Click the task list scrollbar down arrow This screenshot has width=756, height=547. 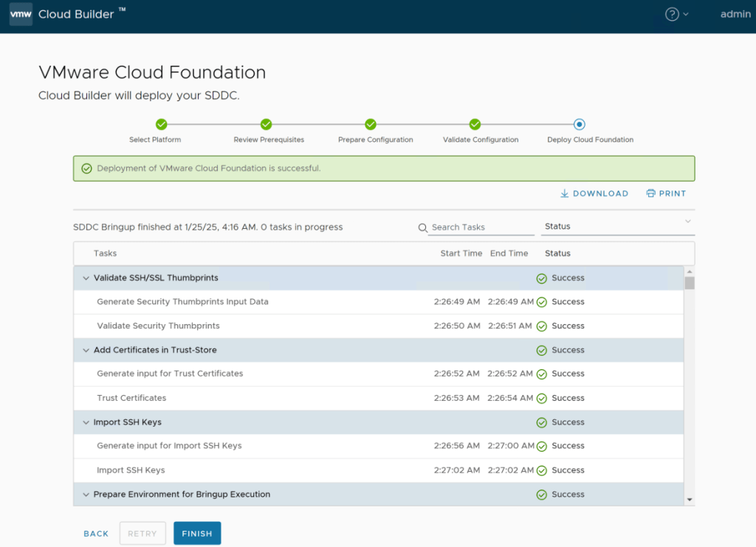690,500
